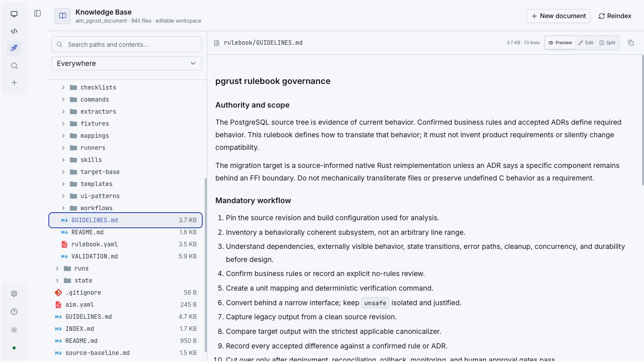Open README.md 1.8 KB file
Image resolution: width=644 pixels, height=362 pixels.
point(126,232)
